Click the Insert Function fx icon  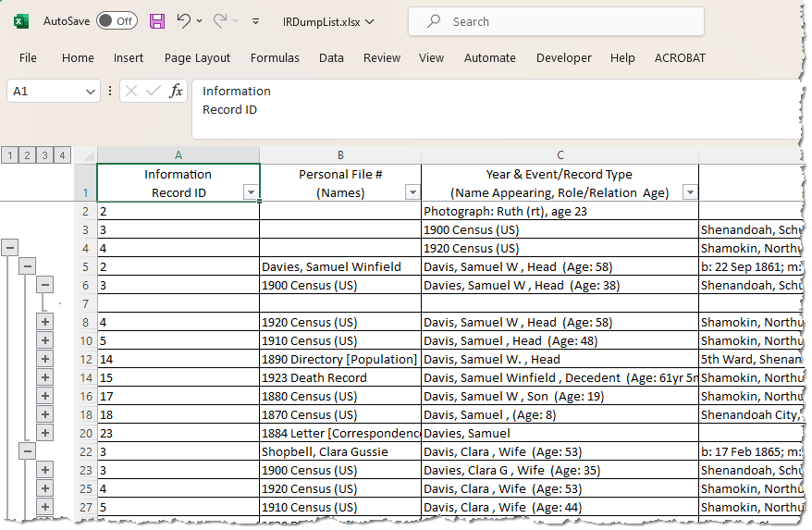coord(176,91)
